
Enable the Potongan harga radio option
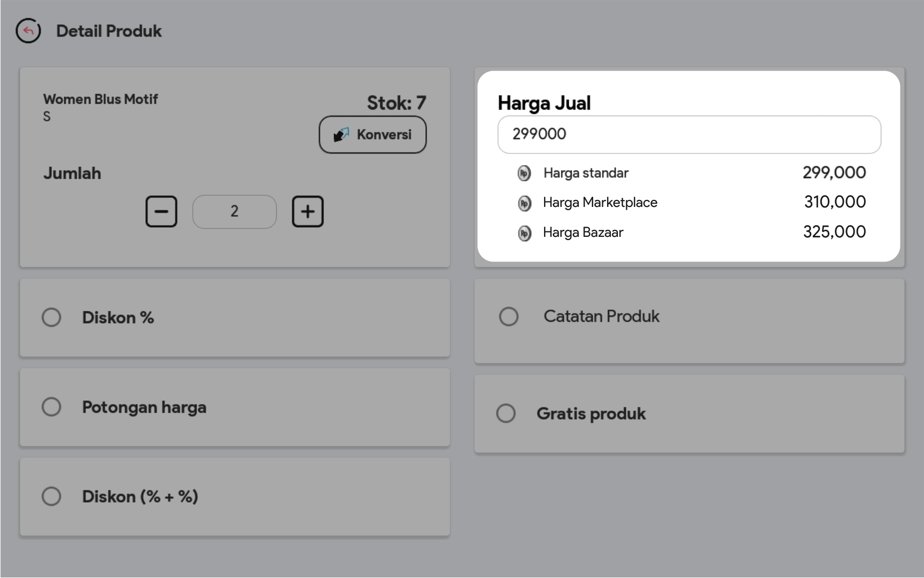coord(51,407)
